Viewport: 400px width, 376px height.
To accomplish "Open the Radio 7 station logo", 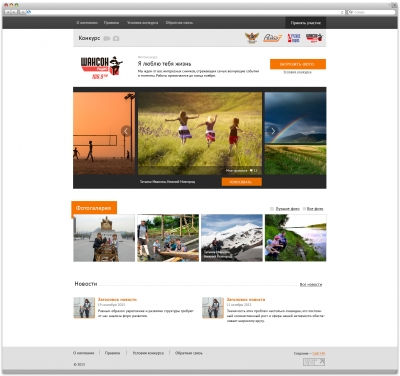I will click(x=272, y=38).
